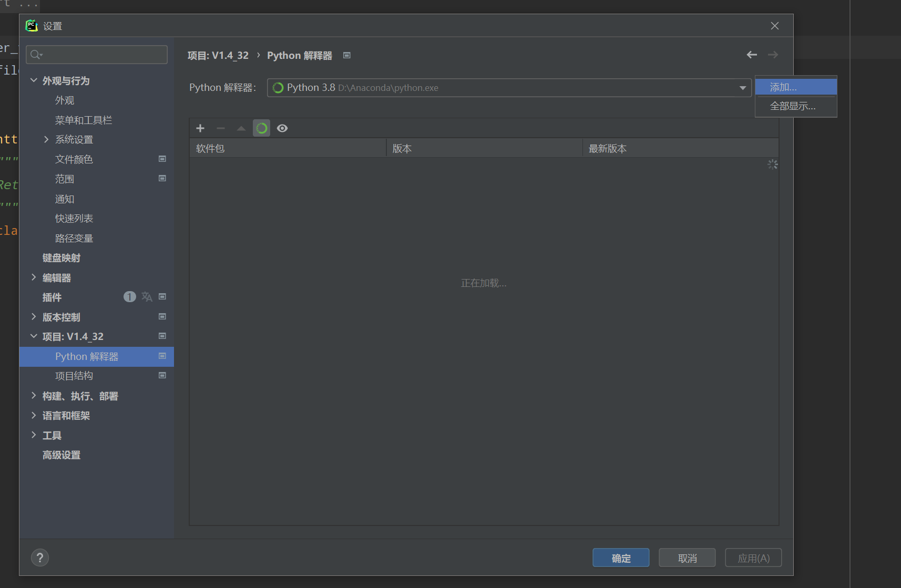
Task: Select 添加... from the popup menu
Action: (796, 87)
